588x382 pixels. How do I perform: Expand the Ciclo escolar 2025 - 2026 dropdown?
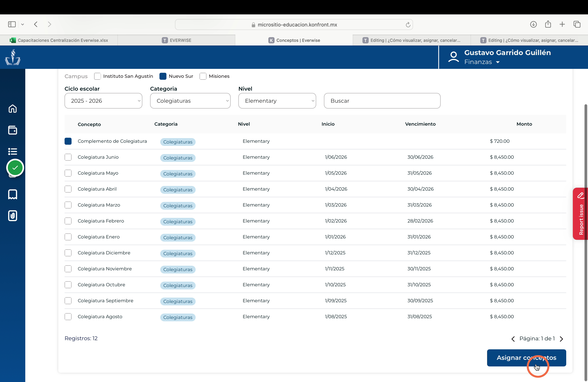click(103, 101)
